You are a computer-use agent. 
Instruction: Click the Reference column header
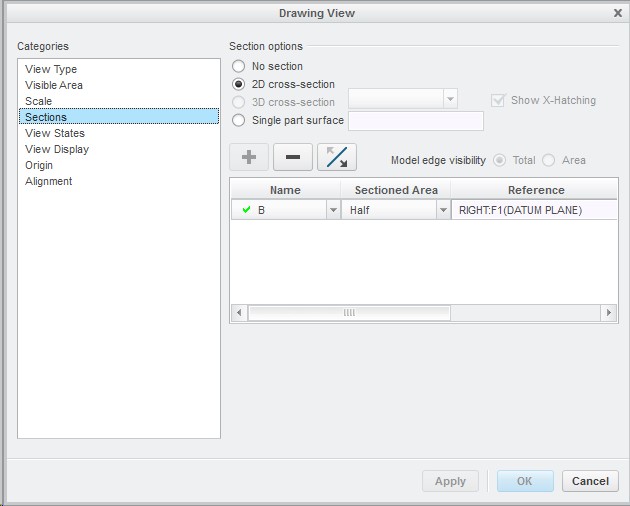pyautogui.click(x=536, y=190)
